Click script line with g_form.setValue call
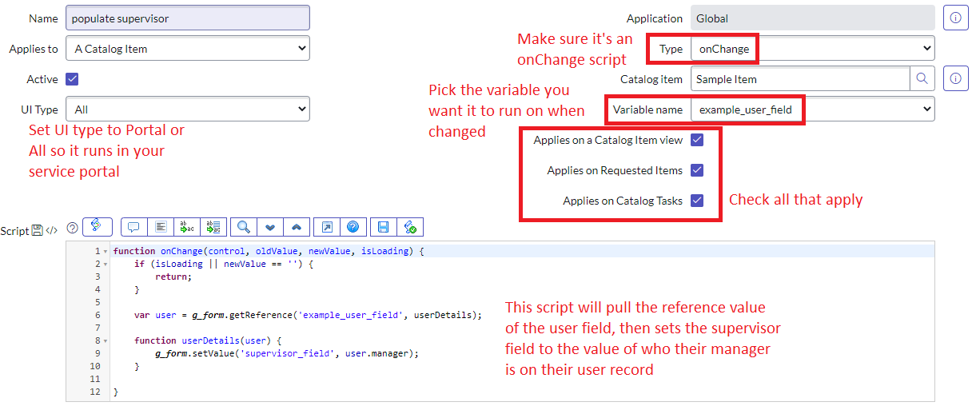 [x=287, y=353]
